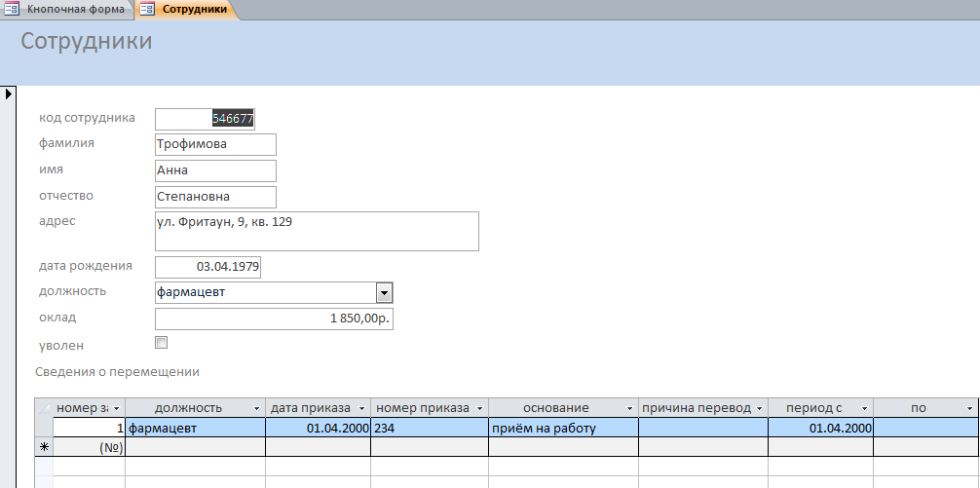Click the оклад label
Screen dimensions: 980x488
[x=57, y=318]
